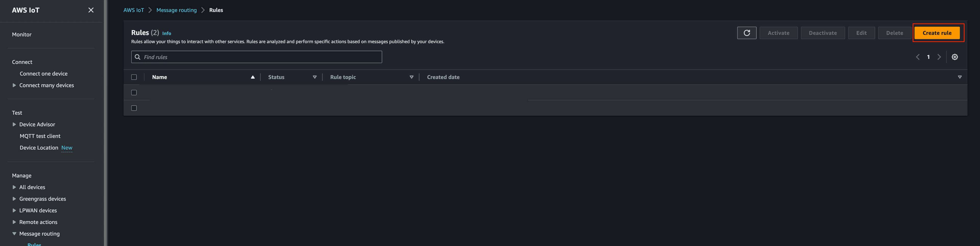Expand All devices tree item

(14, 187)
